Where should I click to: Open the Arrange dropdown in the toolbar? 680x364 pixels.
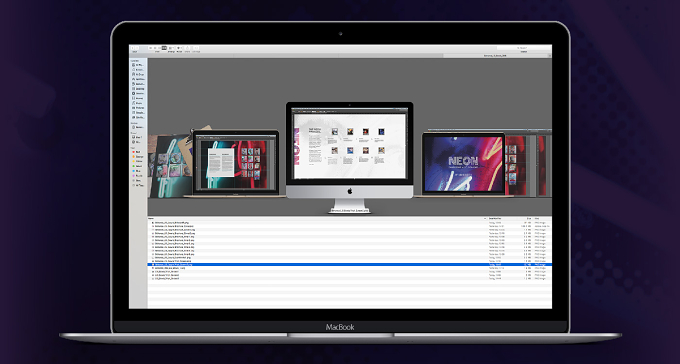coord(171,48)
